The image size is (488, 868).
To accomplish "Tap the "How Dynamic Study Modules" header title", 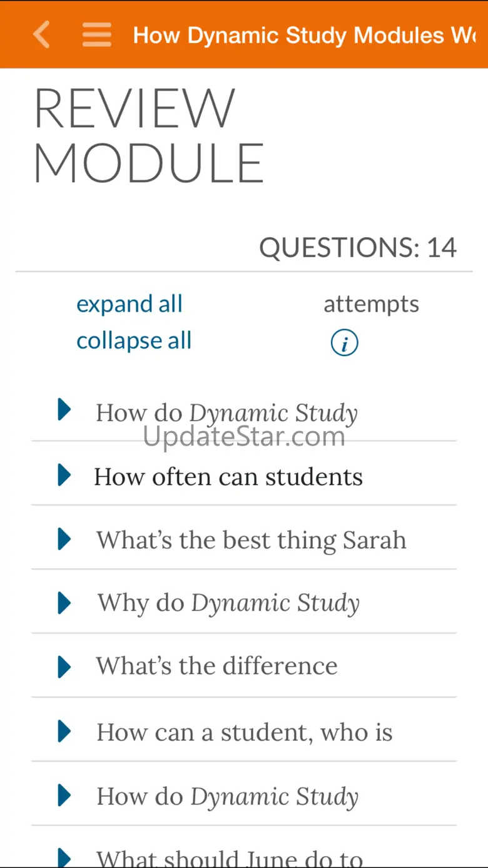I will [304, 35].
